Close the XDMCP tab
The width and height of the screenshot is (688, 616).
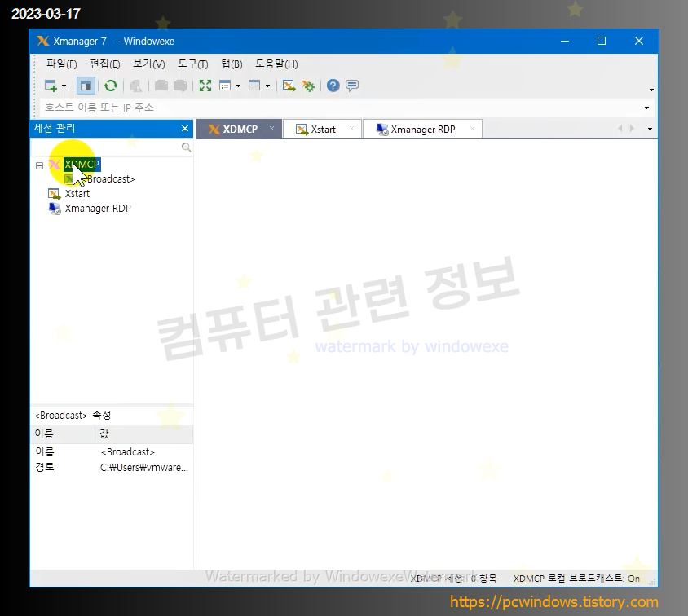coord(271,129)
